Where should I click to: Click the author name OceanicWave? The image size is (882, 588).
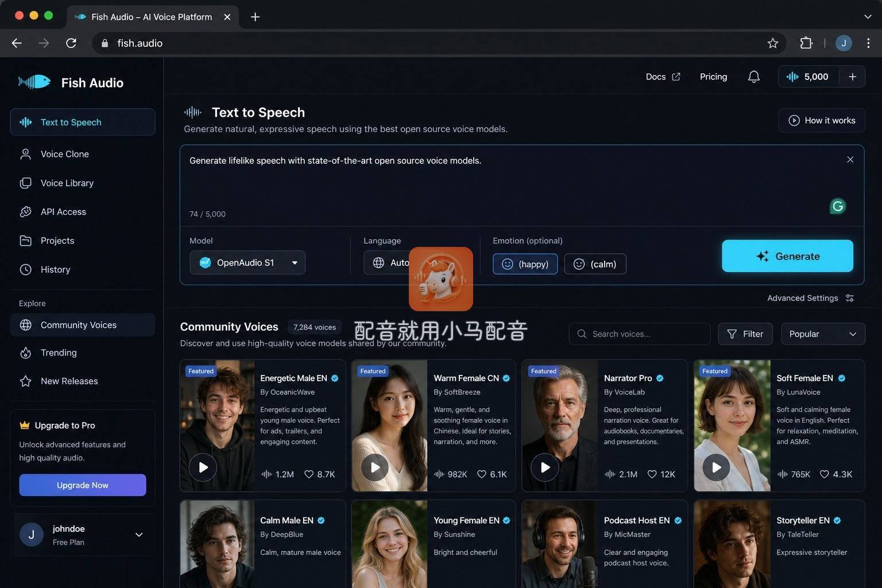292,392
